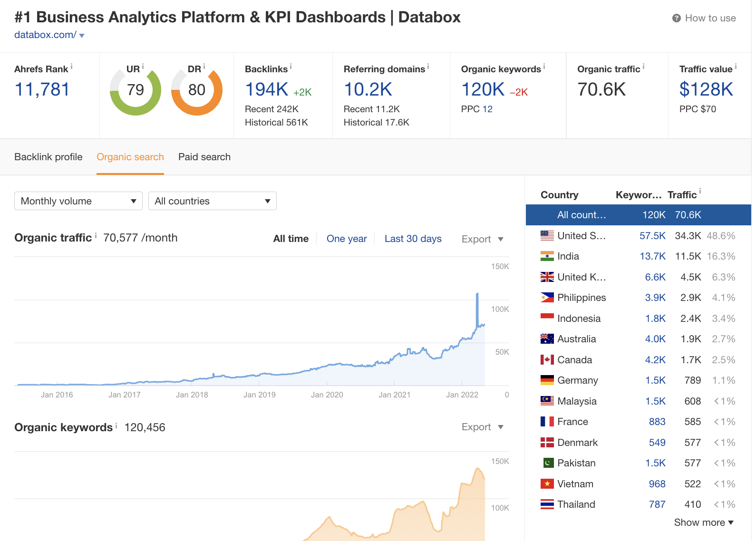The height and width of the screenshot is (541, 756).
Task: Click the Australia flag icon
Action: pos(547,339)
